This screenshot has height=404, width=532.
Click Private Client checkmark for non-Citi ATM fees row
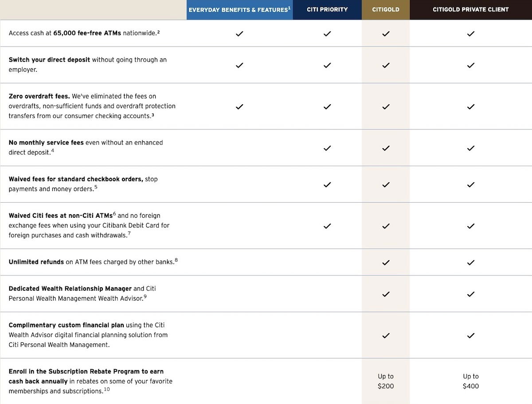(x=471, y=226)
